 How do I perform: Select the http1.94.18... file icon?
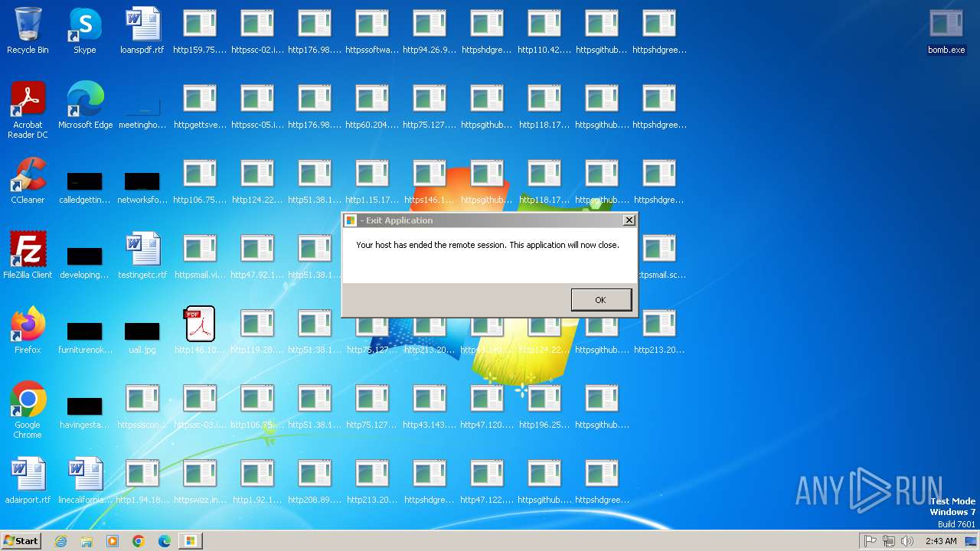pyautogui.click(x=142, y=481)
